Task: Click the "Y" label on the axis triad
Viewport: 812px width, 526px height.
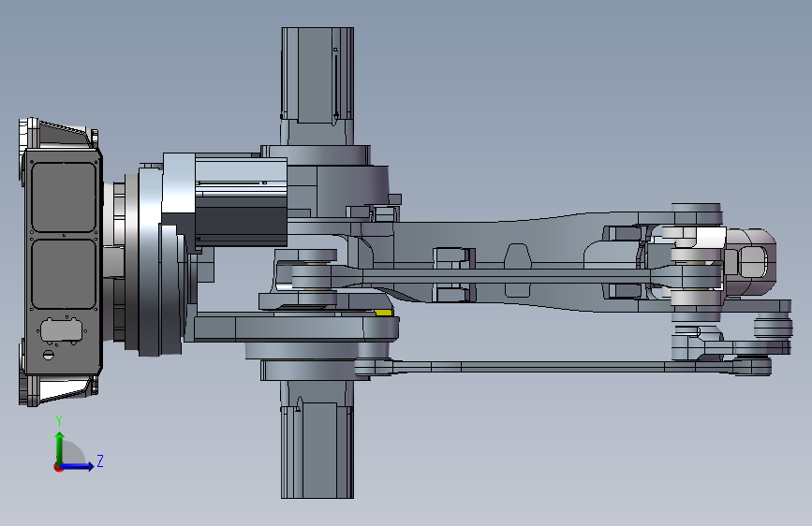Action: point(59,421)
